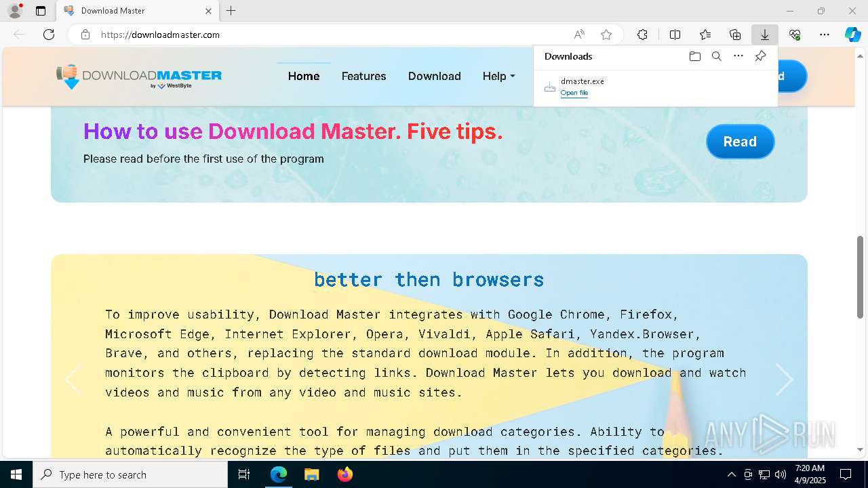This screenshot has height=488, width=868.
Task: Expand the Help dropdown menu
Action: [498, 76]
